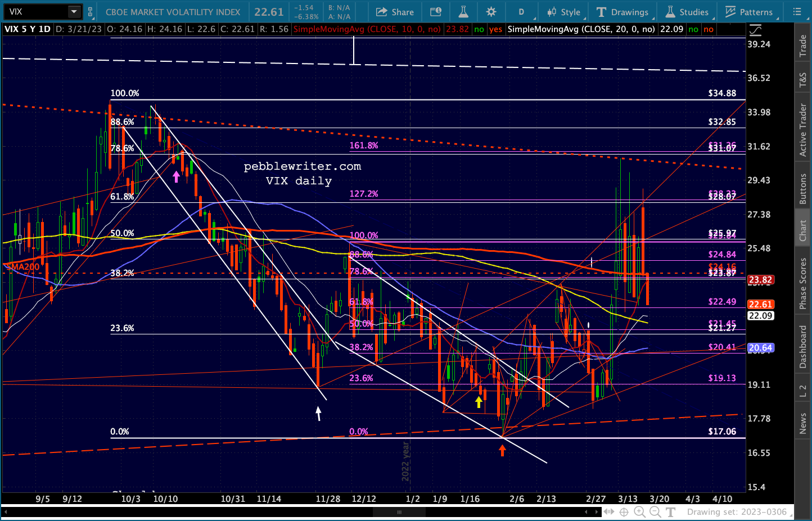This screenshot has width=812, height=521.
Task: Click the price axis scale icon
Action: pyautogui.click(x=755, y=30)
